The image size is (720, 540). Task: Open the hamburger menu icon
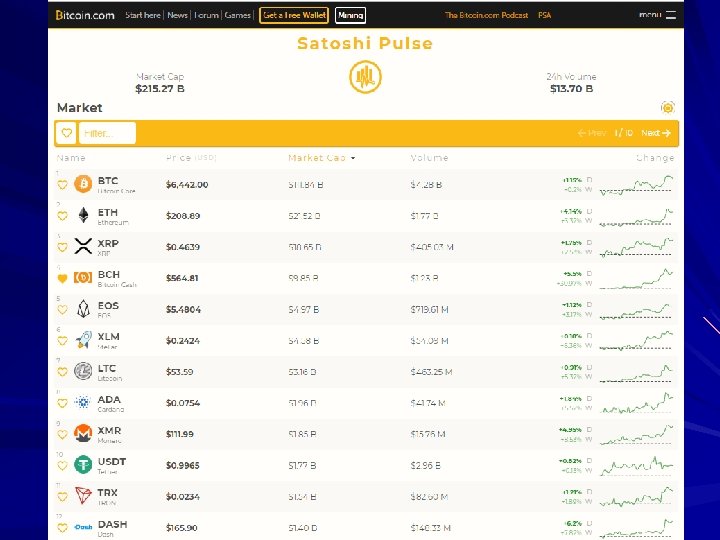671,15
